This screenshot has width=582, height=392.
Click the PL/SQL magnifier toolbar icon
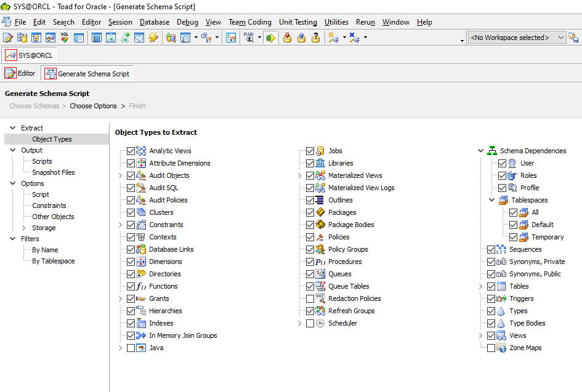(x=249, y=38)
